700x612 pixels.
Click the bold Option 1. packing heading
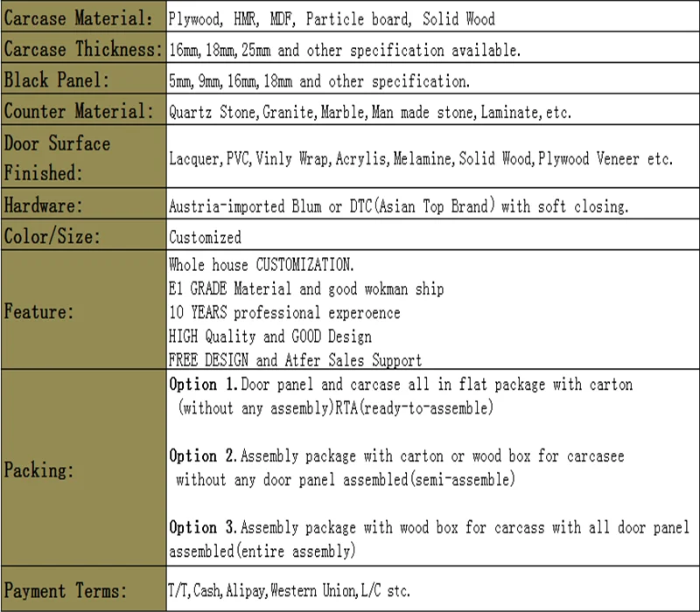tap(203, 385)
